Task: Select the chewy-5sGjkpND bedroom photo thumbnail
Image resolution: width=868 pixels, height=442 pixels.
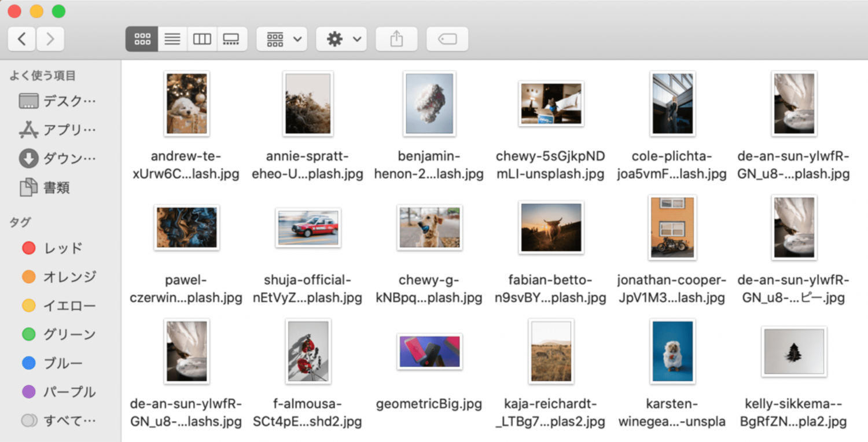Action: click(x=551, y=104)
